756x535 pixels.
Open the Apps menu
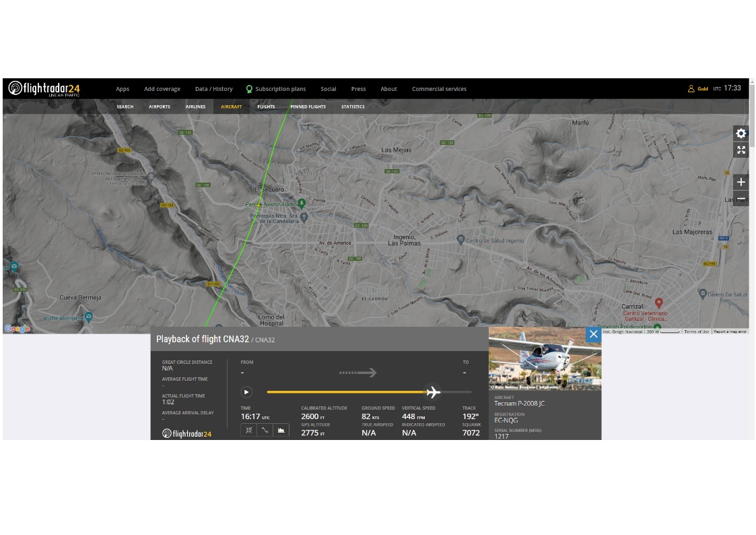pos(123,89)
